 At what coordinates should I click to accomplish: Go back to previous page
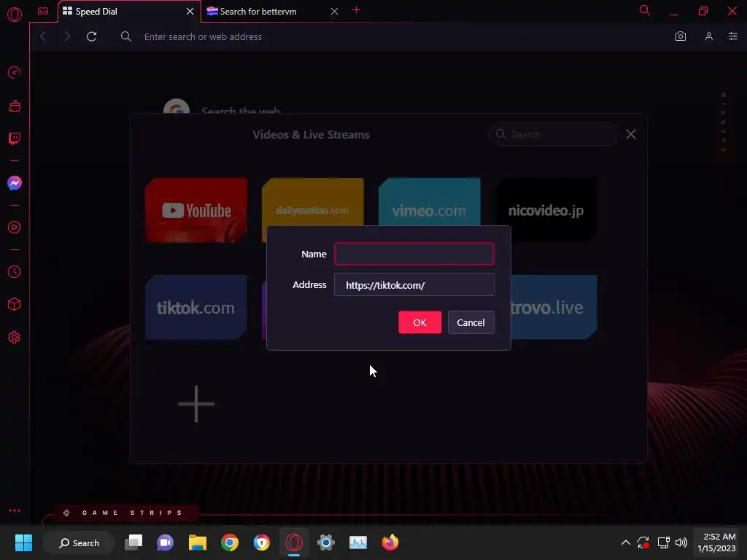(x=43, y=36)
